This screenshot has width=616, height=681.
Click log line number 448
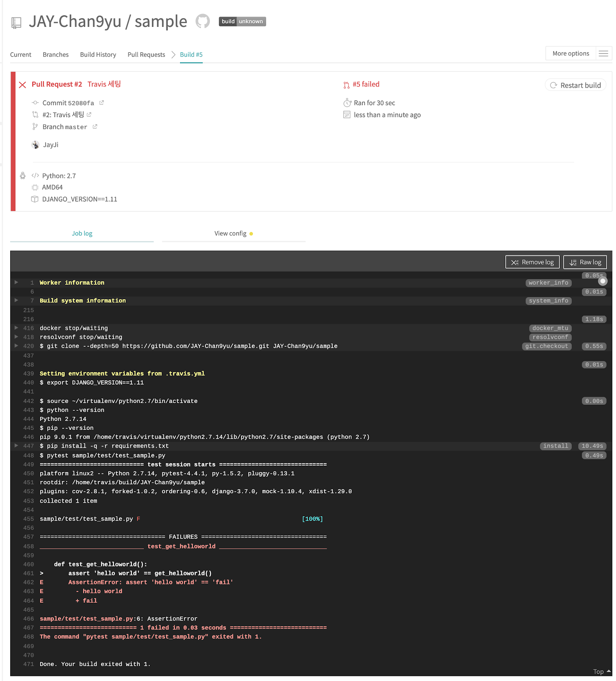29,455
